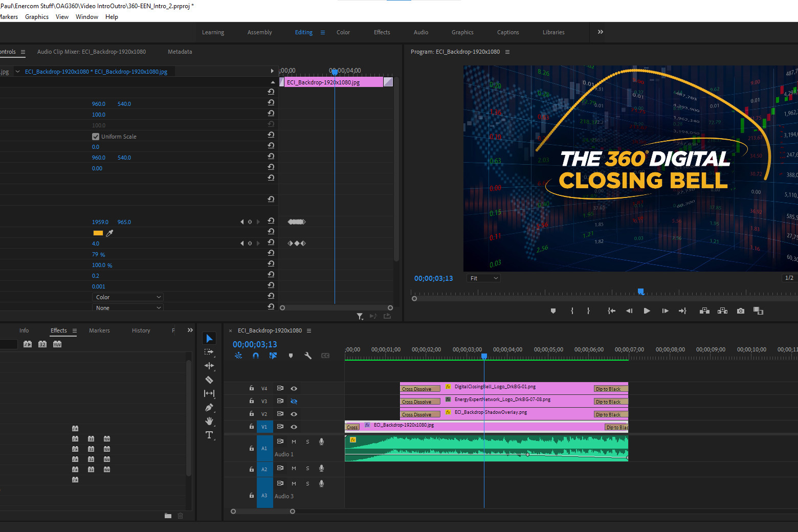Step forward one frame
Screen dimensions: 798x532
(x=665, y=311)
